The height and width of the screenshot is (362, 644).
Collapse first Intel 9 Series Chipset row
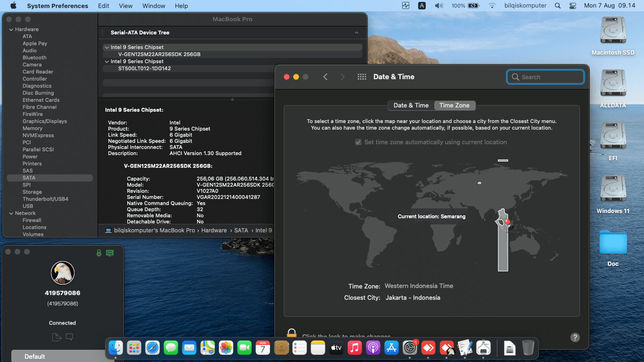tap(107, 47)
